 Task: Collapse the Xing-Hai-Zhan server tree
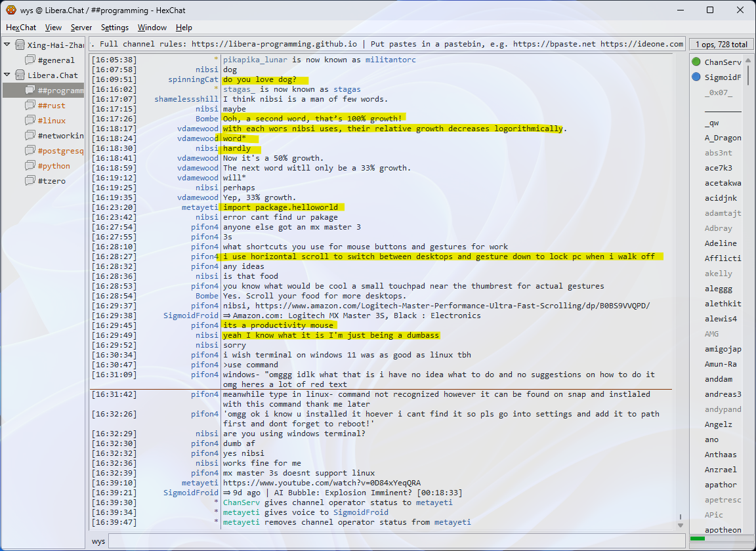pyautogui.click(x=7, y=45)
